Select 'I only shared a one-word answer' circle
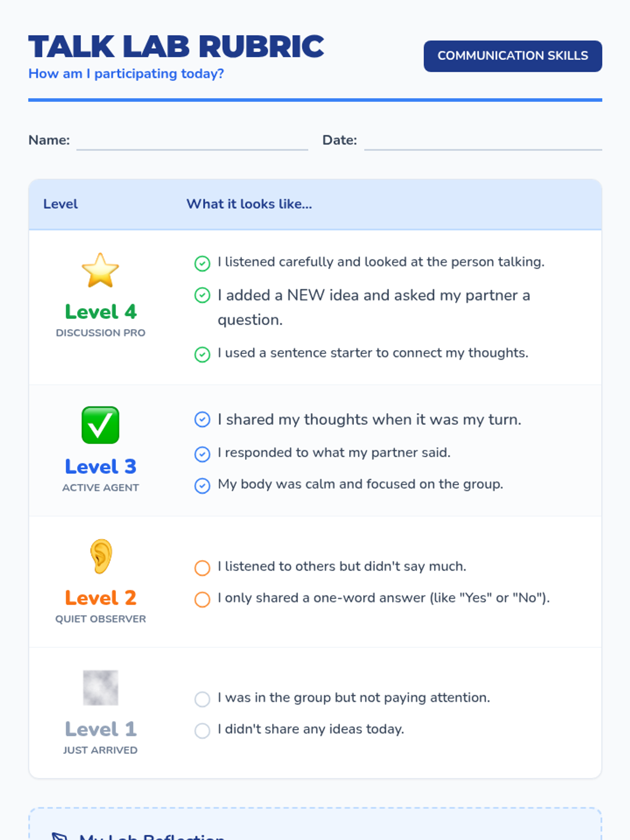The height and width of the screenshot is (840, 630). (202, 599)
